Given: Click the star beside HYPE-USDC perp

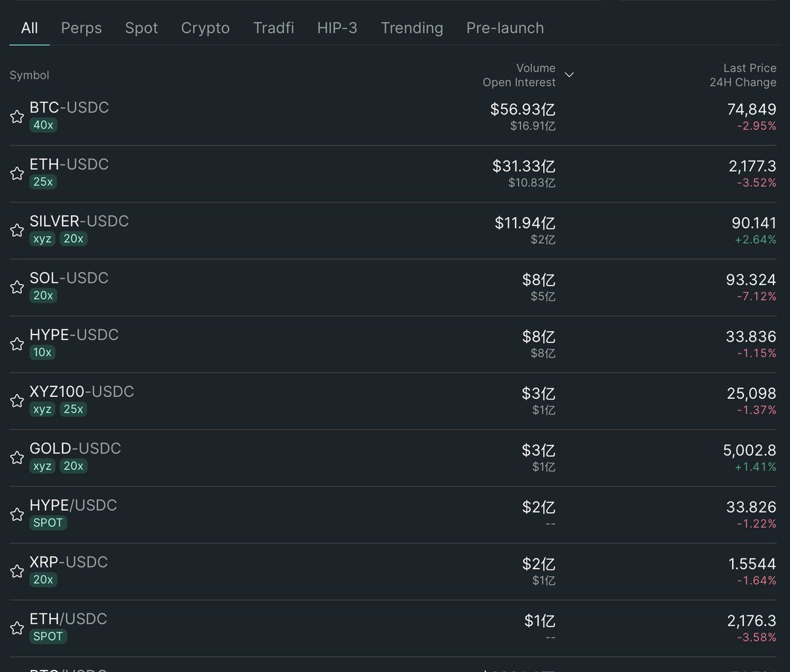Looking at the screenshot, I should click(17, 344).
